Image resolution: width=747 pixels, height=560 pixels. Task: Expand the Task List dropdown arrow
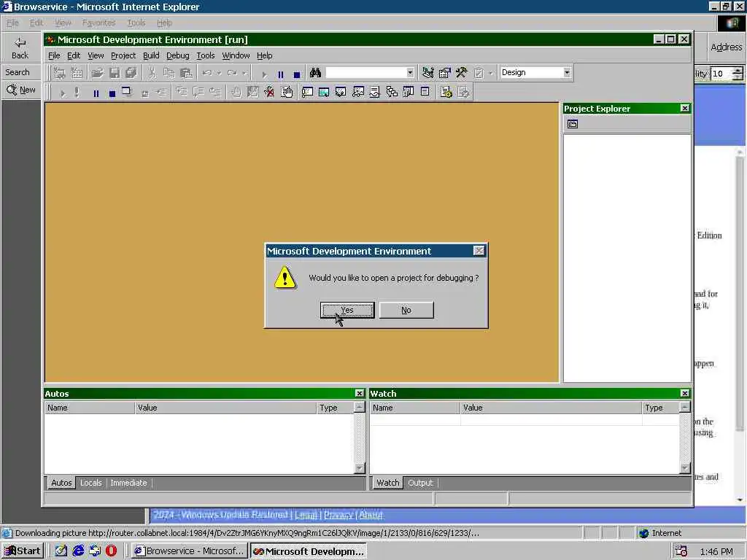pos(491,73)
